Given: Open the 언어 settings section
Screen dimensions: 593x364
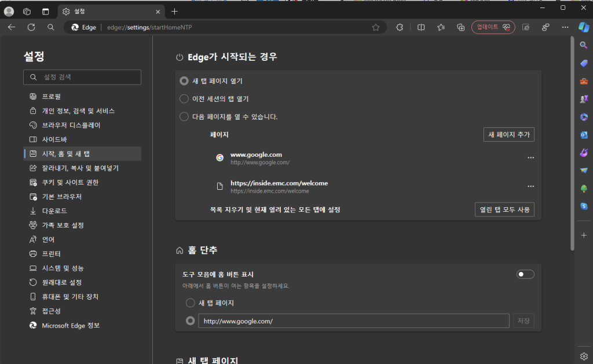Looking at the screenshot, I should (82, 240).
